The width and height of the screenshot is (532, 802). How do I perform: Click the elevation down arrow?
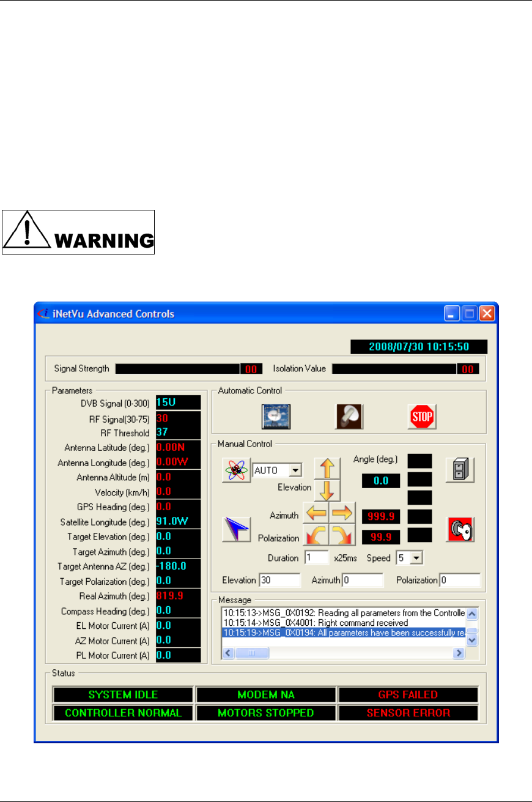click(x=327, y=491)
